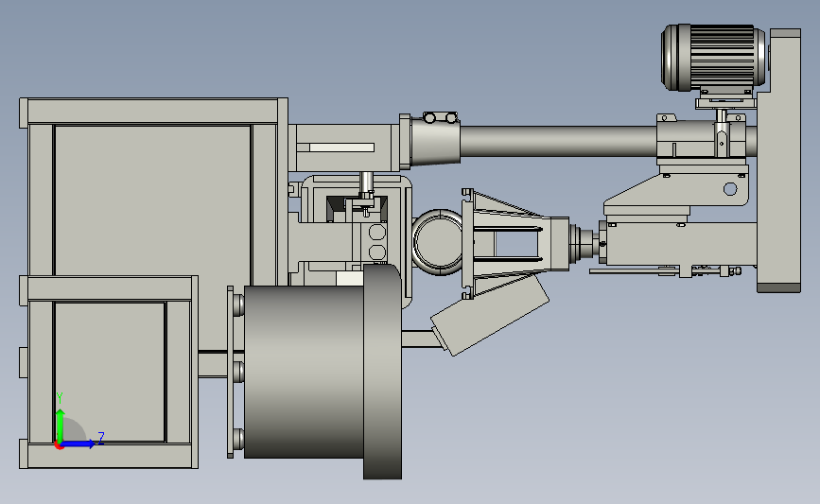Click the large cylindrical drum body
This screenshot has height=504, width=820.
[x=304, y=372]
